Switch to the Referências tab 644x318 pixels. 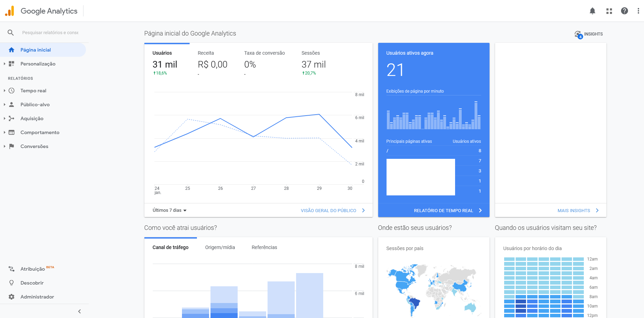264,247
